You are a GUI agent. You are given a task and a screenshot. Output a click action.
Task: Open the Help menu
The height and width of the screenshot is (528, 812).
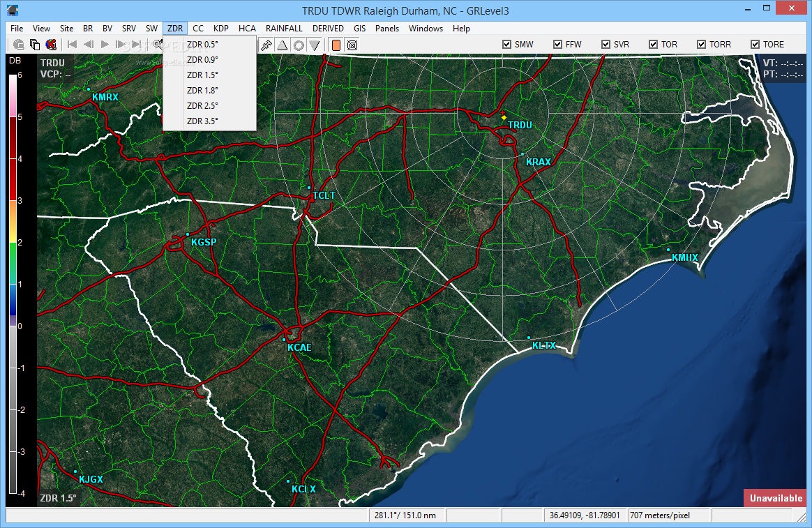tap(461, 29)
